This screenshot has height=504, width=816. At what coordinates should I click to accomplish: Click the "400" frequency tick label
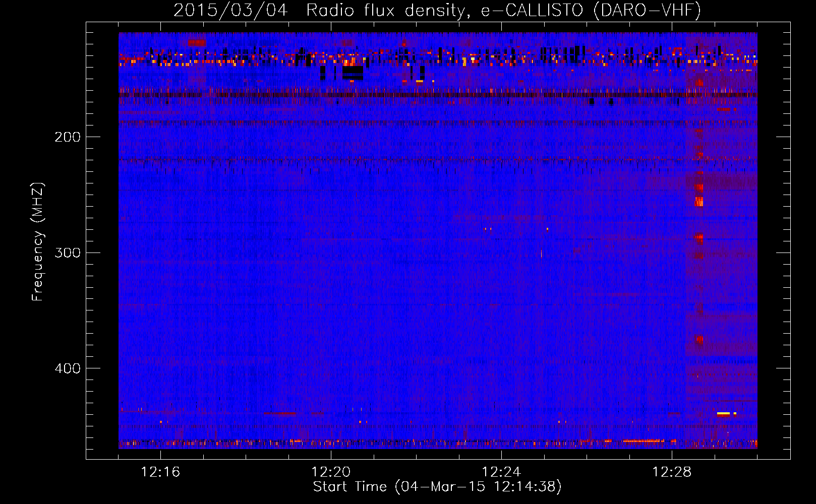(68, 368)
